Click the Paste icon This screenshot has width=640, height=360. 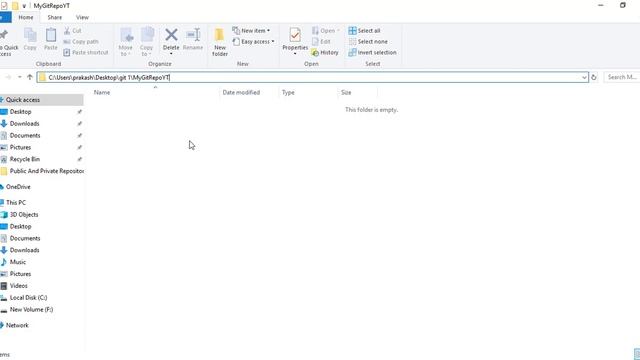pyautogui.click(x=51, y=39)
